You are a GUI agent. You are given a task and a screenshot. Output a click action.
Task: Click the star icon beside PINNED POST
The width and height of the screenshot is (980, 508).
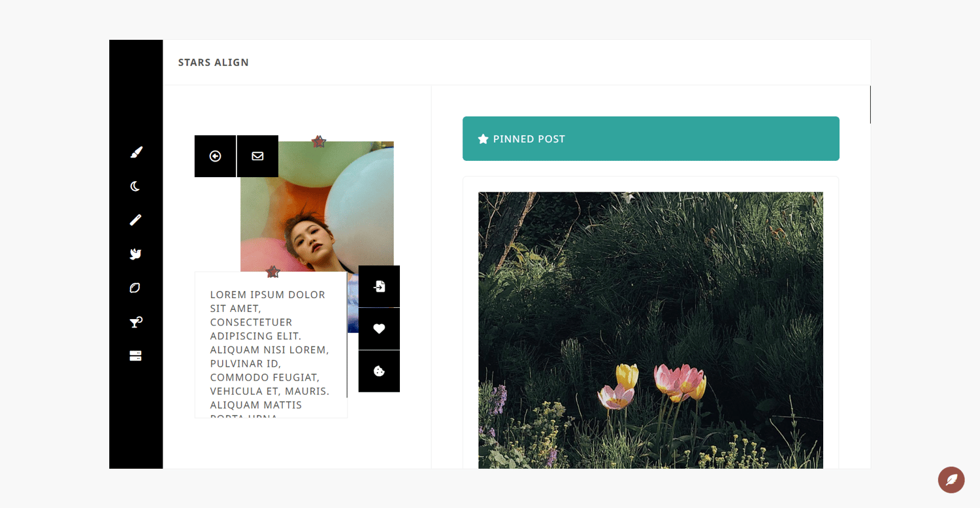click(x=483, y=139)
